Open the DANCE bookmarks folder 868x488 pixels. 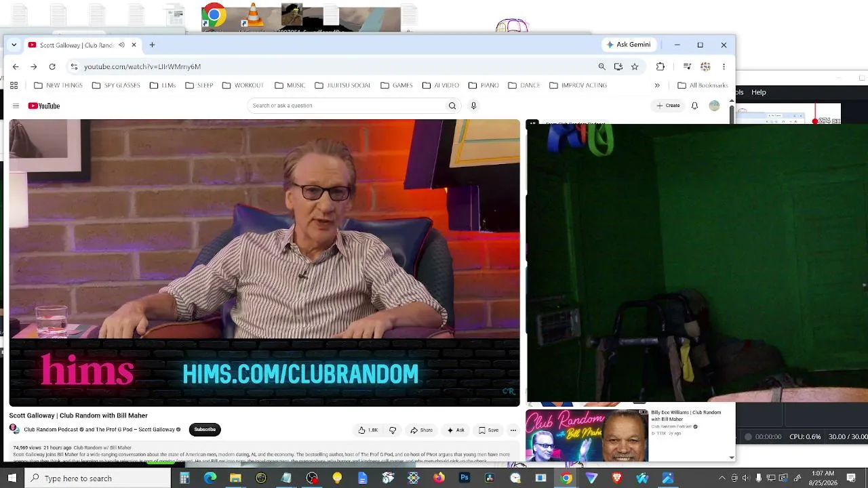(524, 85)
